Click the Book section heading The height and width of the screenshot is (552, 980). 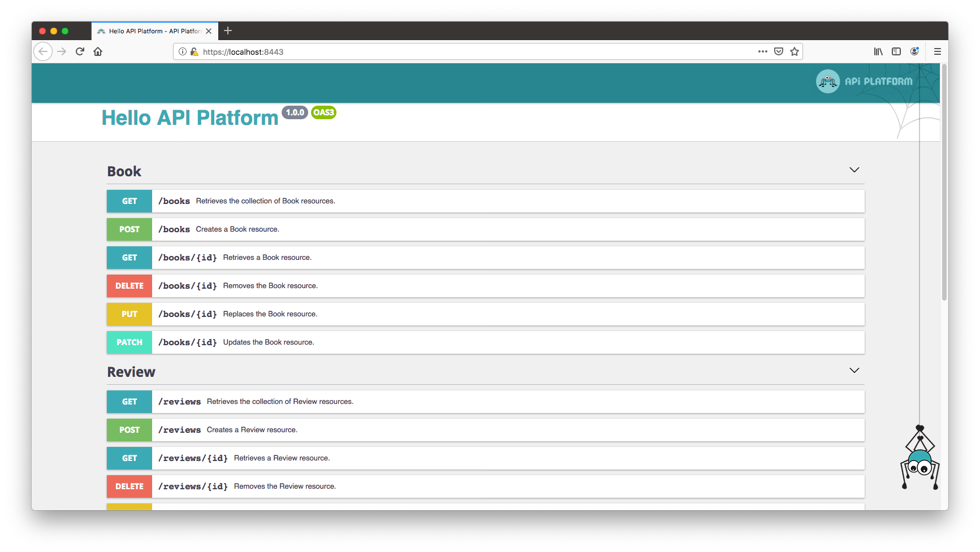click(124, 171)
